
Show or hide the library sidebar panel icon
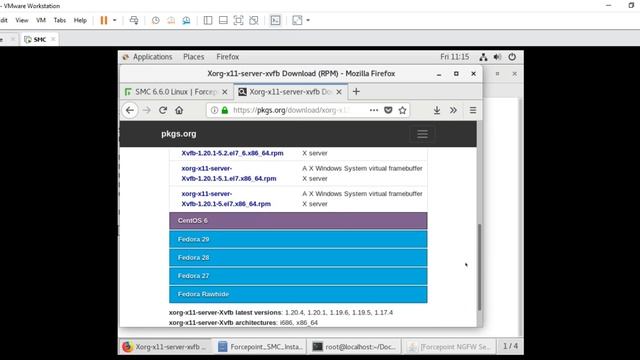pos(208,20)
